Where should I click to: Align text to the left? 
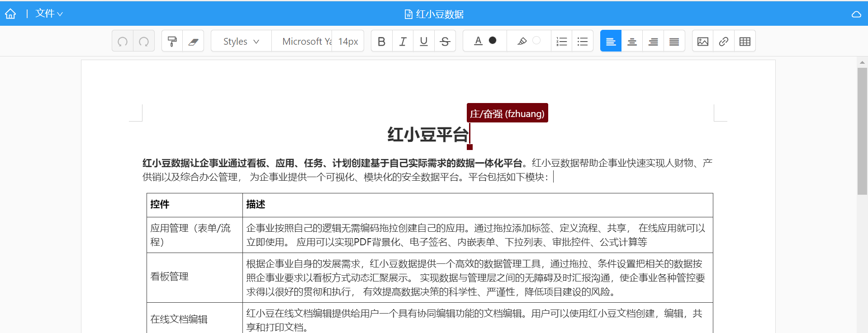pos(611,42)
